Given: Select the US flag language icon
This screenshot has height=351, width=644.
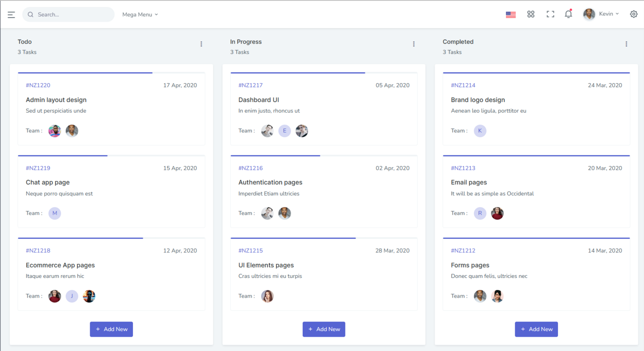Looking at the screenshot, I should pos(511,15).
